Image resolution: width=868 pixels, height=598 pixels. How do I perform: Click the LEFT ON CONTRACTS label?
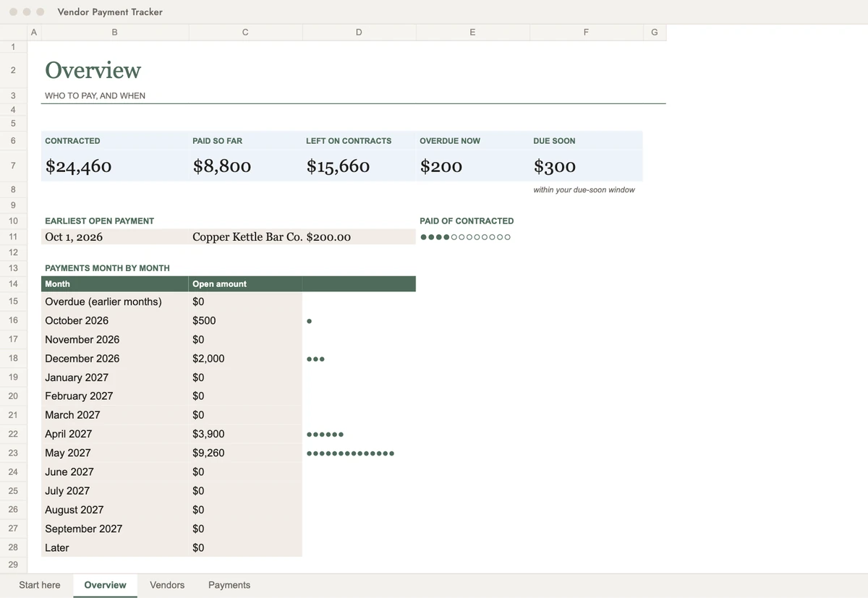(349, 141)
